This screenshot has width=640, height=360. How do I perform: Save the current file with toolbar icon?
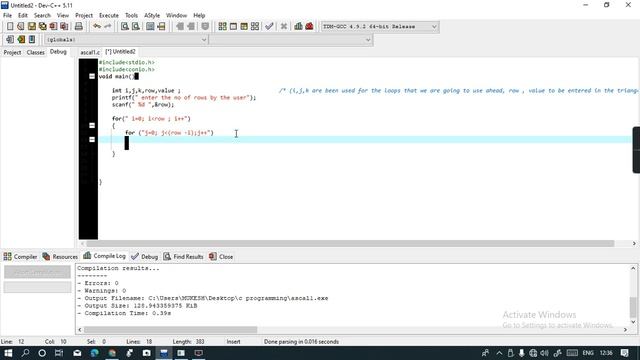point(31,27)
